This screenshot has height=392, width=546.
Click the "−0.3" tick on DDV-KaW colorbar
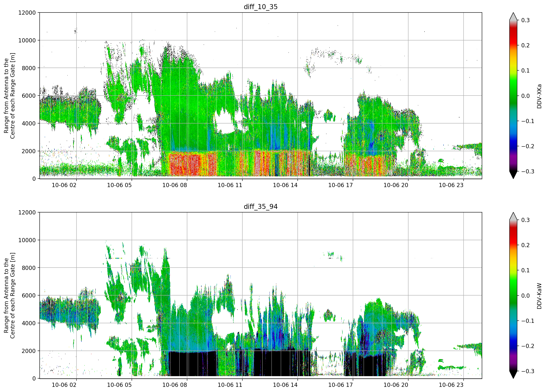(x=528, y=371)
